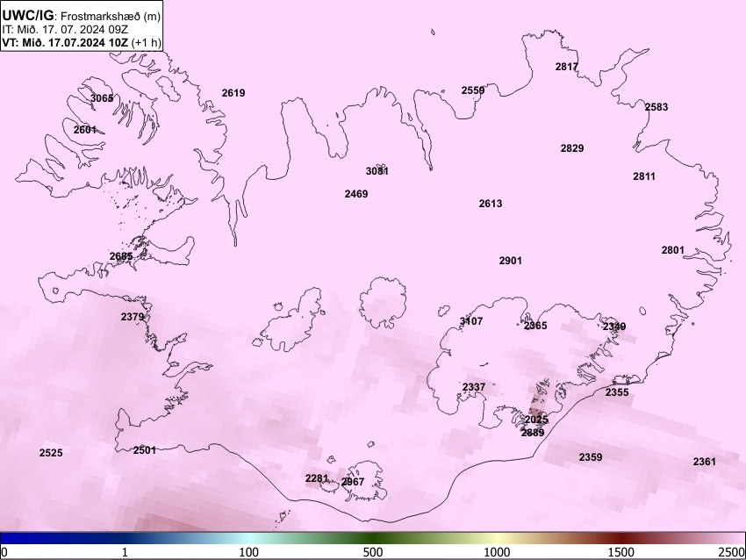Image resolution: width=746 pixels, height=560 pixels.
Task: Click the 3107 value on the glacier
Action: (x=471, y=321)
